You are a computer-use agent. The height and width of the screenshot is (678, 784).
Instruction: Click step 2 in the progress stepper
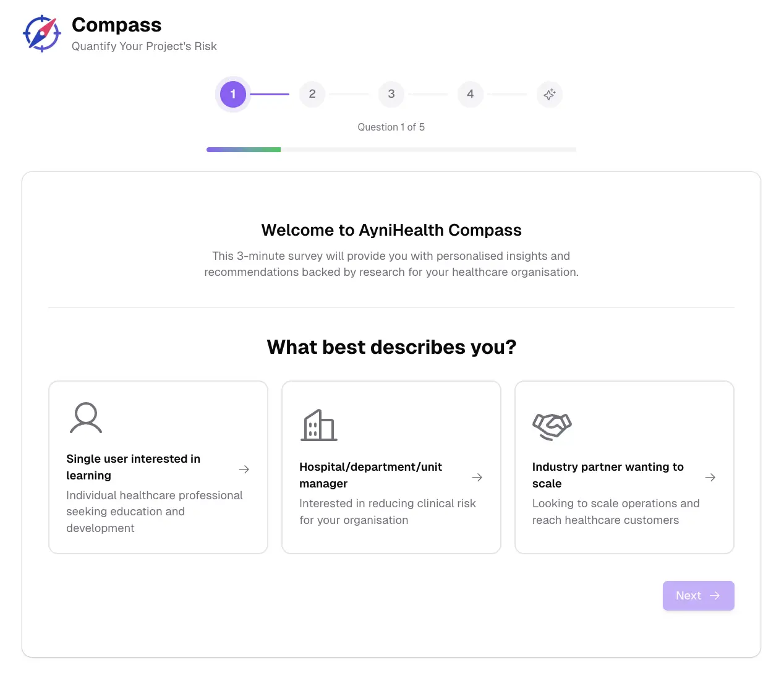(x=312, y=94)
